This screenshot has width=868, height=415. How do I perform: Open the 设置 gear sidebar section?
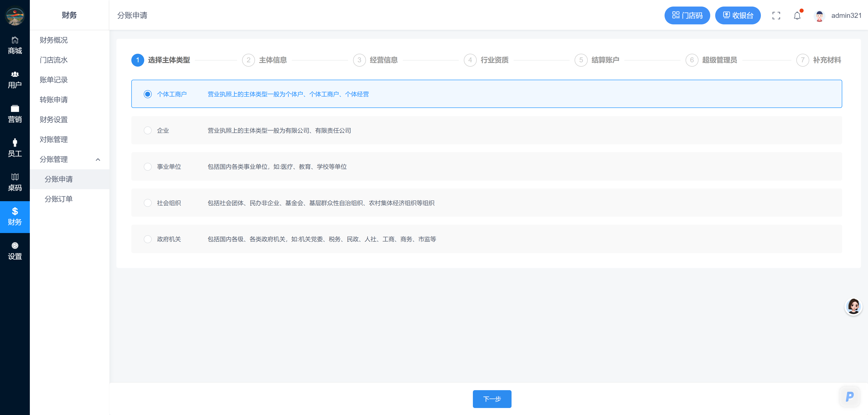pyautogui.click(x=15, y=252)
